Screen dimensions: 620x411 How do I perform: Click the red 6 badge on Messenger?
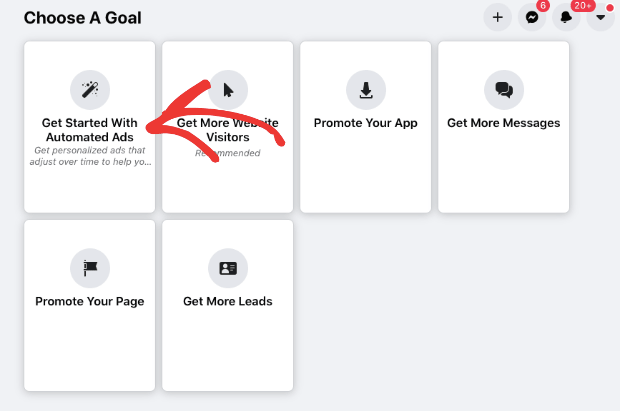coord(543,6)
